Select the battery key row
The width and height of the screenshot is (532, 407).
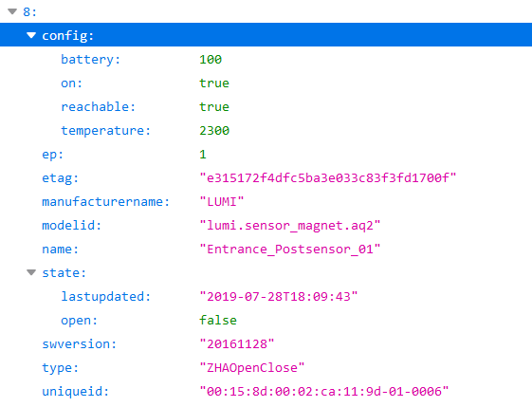coord(266,60)
